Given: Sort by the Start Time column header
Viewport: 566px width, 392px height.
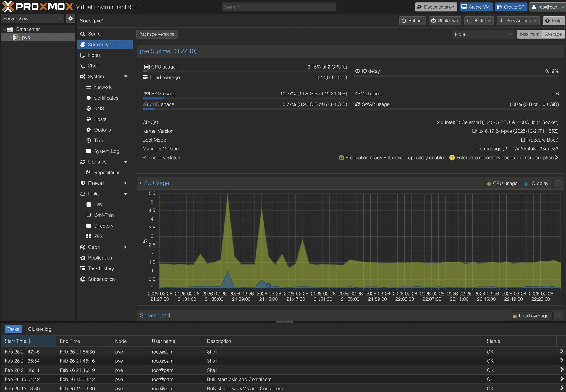Looking at the screenshot, I should point(28,341).
